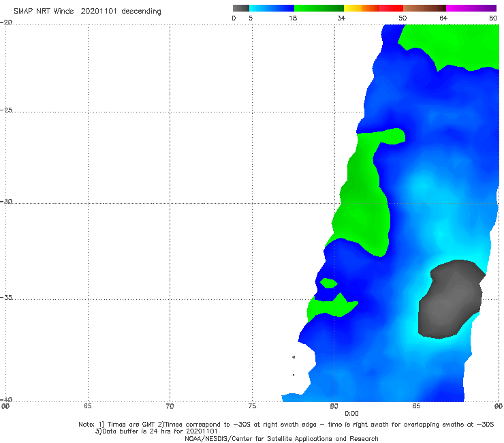Click the small green oval patch near 34S
504x443 pixels.
tap(328, 283)
